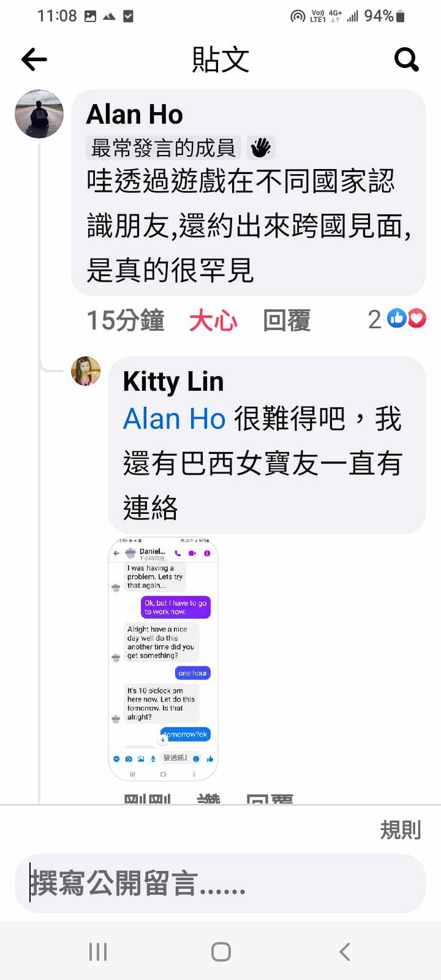Open the Messenger chat screenshot image

(164, 660)
